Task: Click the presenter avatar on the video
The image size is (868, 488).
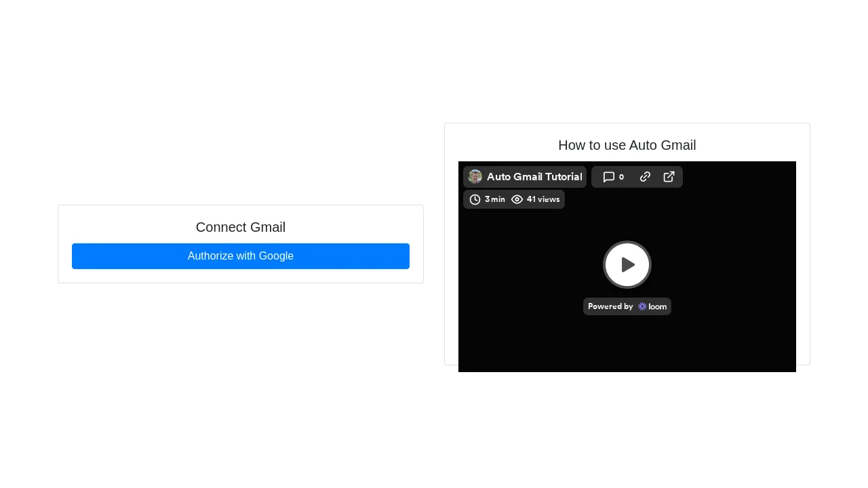Action: click(474, 177)
